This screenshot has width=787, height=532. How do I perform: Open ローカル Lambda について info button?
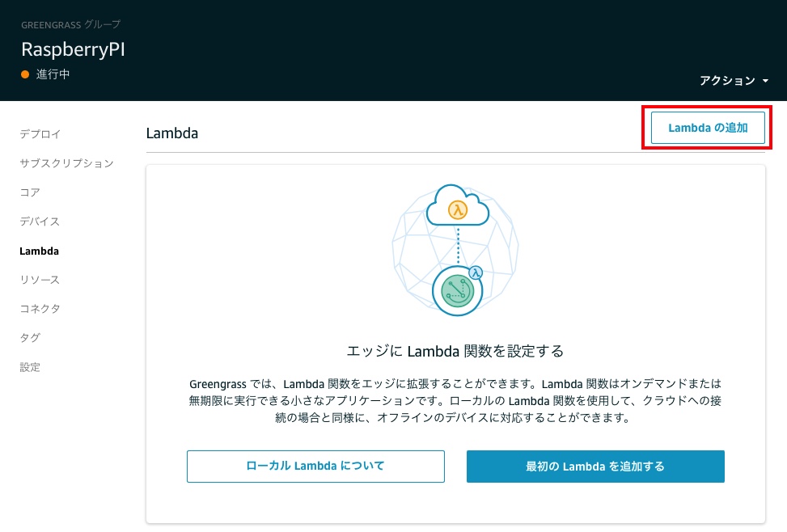315,467
